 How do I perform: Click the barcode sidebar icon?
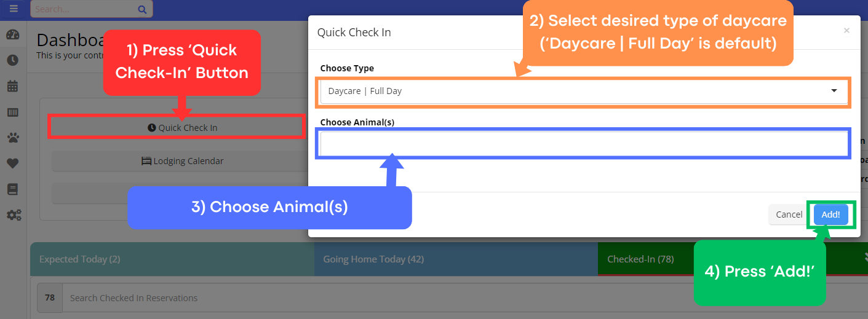point(13,112)
